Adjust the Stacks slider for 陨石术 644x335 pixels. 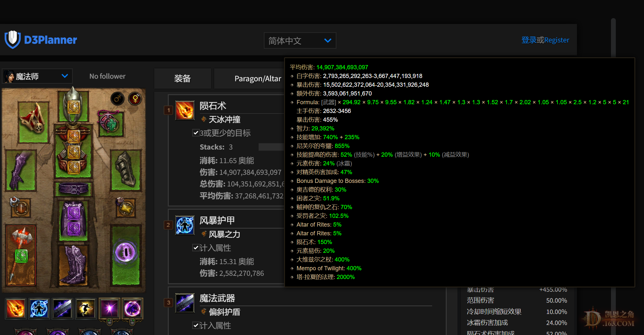pos(271,147)
